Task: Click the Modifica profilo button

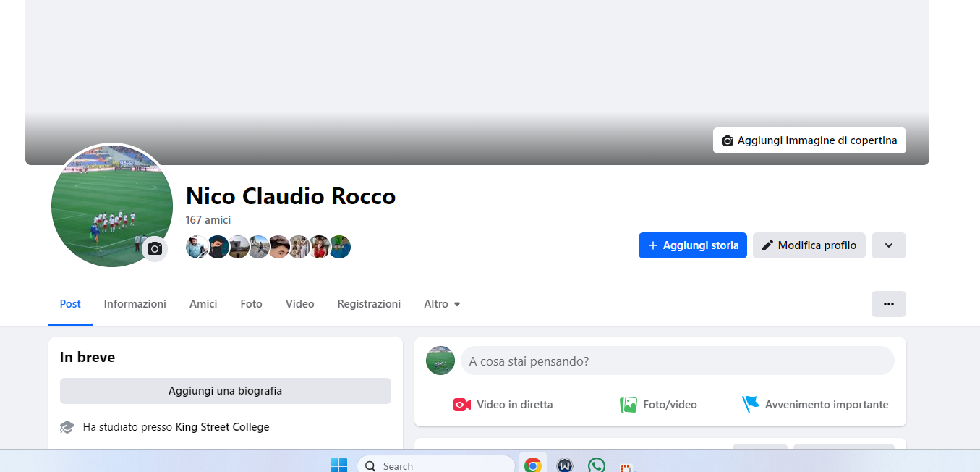Action: pos(809,245)
